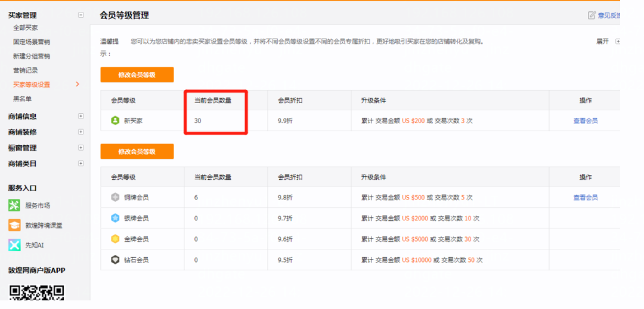Select 买家等级设置 menu item
The width and height of the screenshot is (644, 309).
(x=32, y=85)
